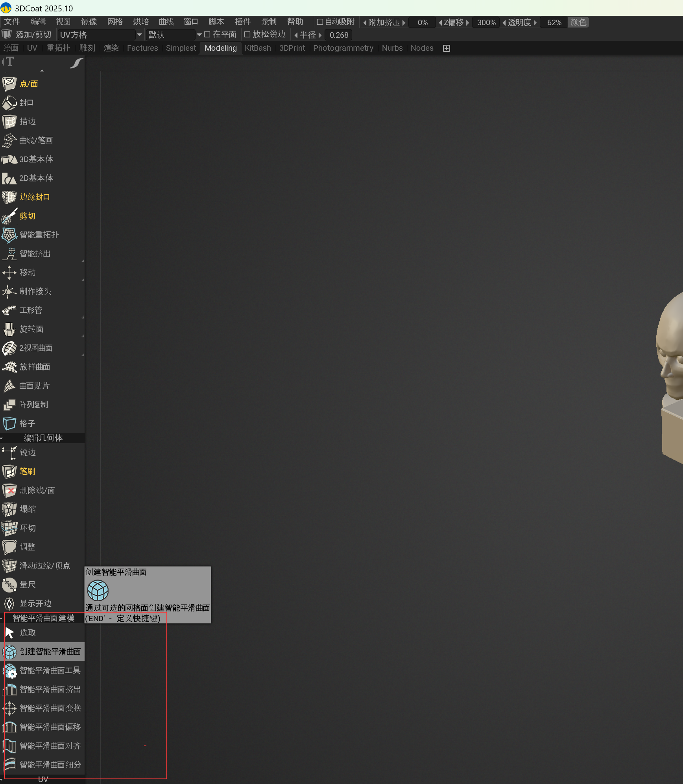
Task: Pick the 删除线/面 delete tool
Action: pyautogui.click(x=9, y=491)
